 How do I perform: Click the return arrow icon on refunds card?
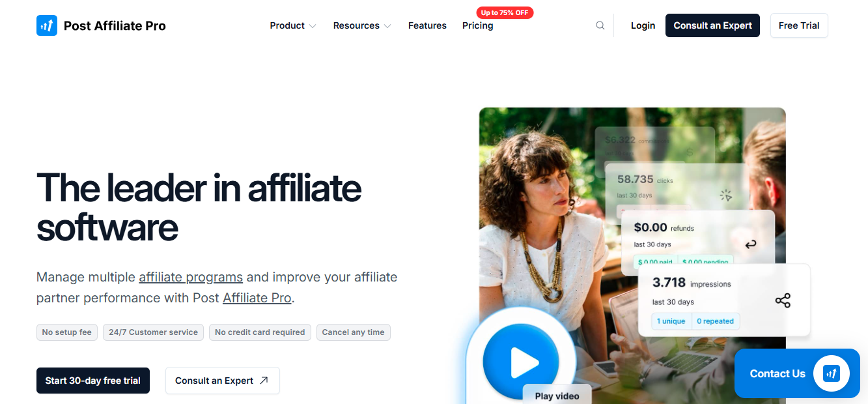(750, 244)
